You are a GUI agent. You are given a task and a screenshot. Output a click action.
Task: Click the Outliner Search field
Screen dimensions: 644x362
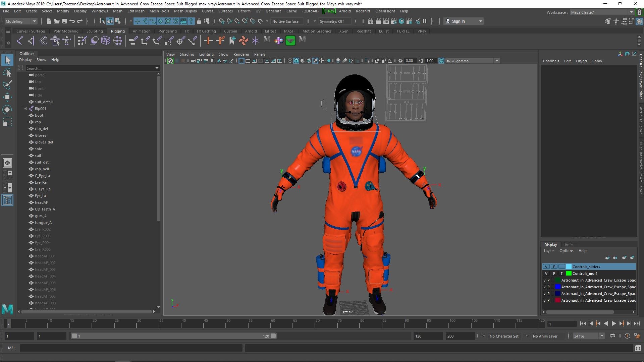[90, 68]
